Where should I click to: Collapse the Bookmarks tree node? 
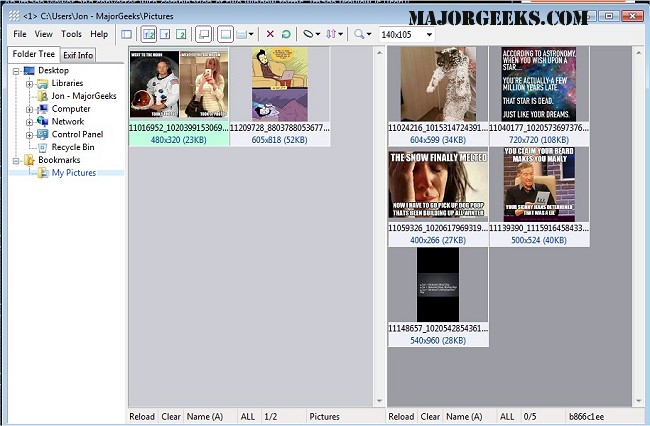16,161
